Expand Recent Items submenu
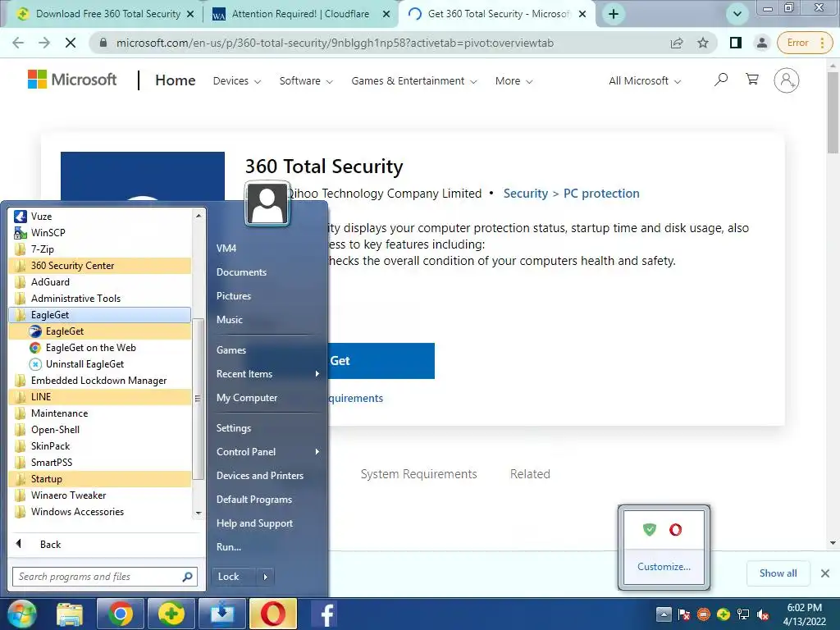Viewport: 840px width, 630px height. (x=268, y=374)
